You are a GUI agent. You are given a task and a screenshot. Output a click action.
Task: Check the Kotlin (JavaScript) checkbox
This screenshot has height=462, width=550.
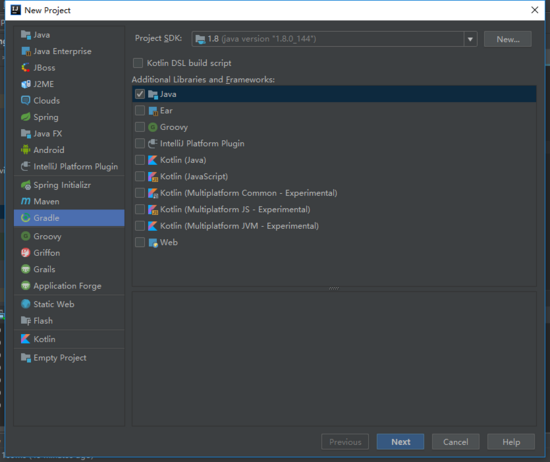pyautogui.click(x=140, y=176)
